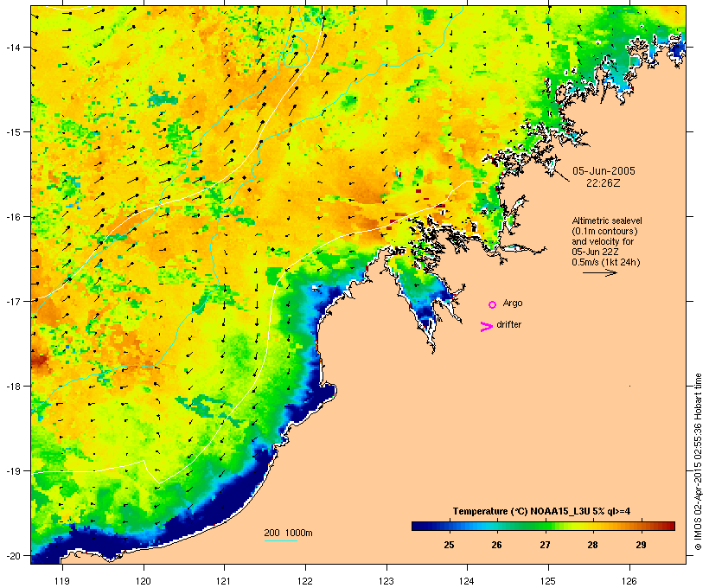
Task: Click the "(0.1m contours)" caption line
Action: click(x=604, y=231)
